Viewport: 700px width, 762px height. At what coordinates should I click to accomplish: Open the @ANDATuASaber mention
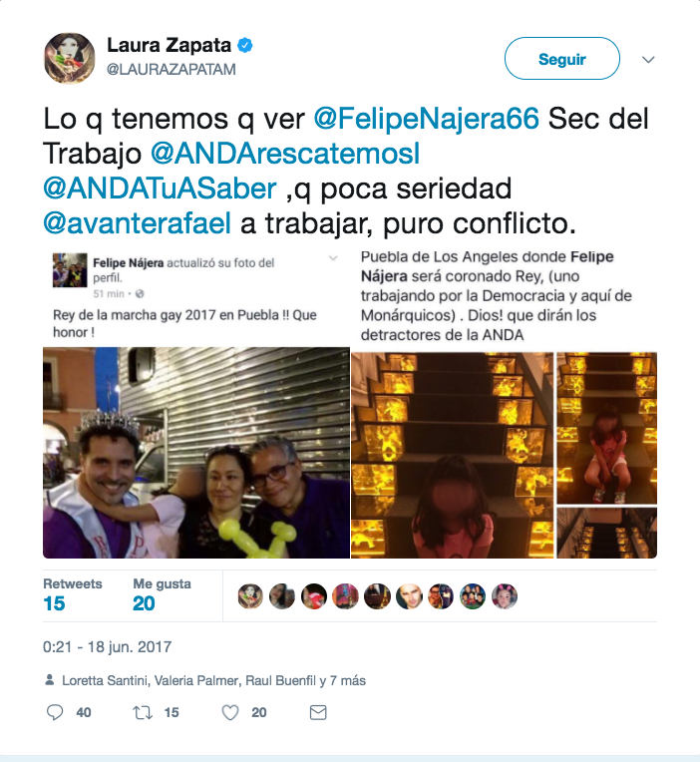160,189
